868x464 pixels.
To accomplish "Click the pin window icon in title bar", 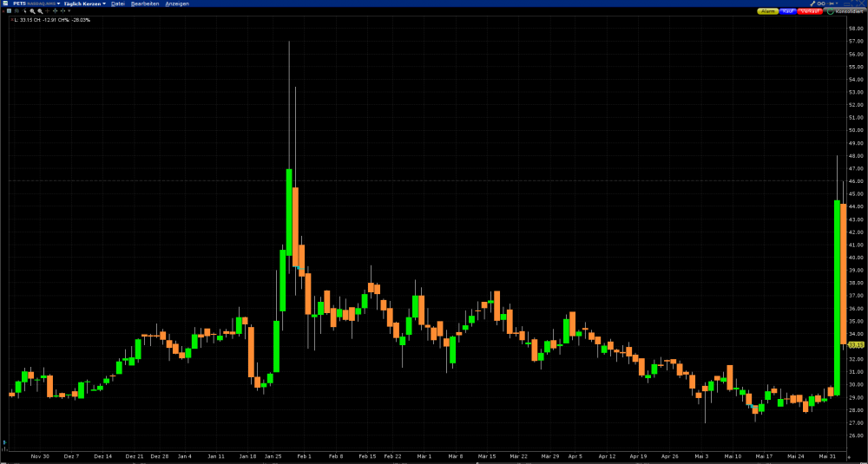I will (x=831, y=3).
